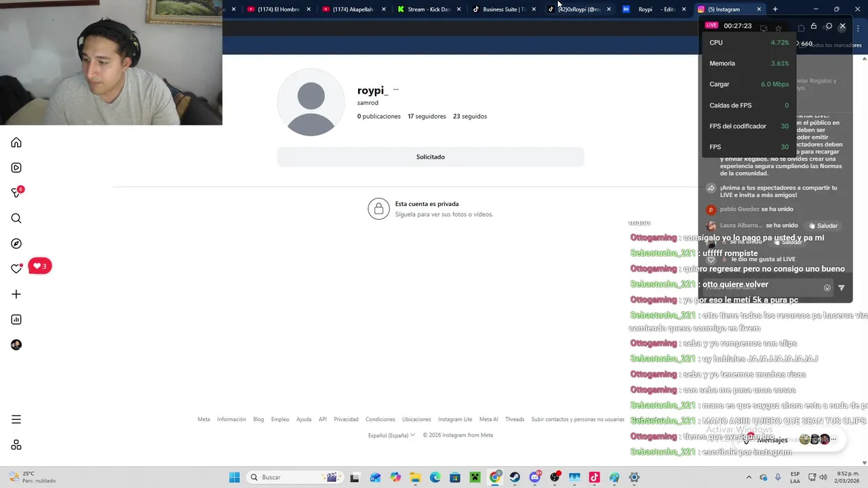Show hidden system tray icons chevron
Image resolution: width=868 pixels, height=488 pixels.
click(x=749, y=477)
